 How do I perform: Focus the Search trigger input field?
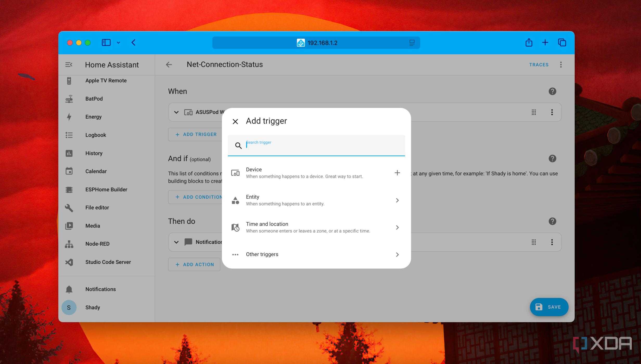[x=316, y=145]
